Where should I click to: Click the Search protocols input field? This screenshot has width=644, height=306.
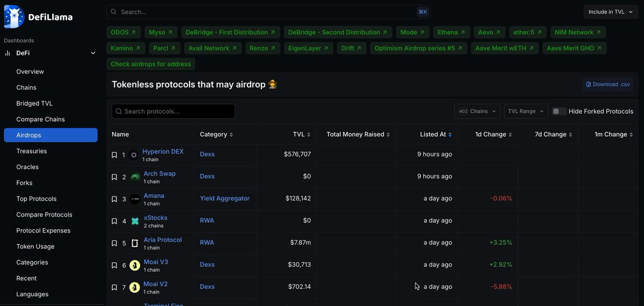pyautogui.click(x=173, y=111)
